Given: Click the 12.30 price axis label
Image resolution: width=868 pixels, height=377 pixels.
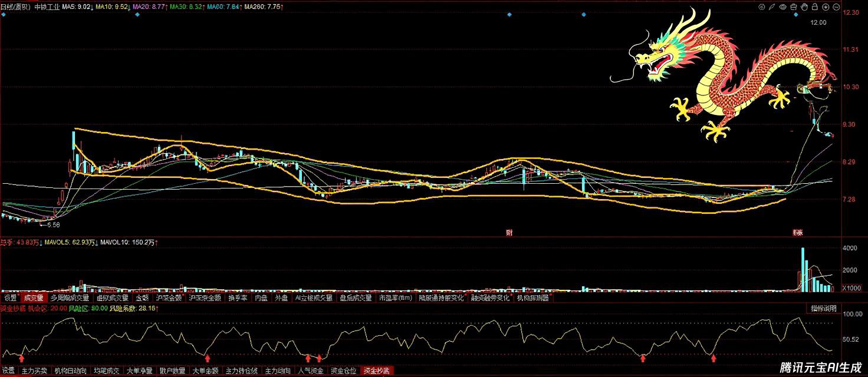Looking at the screenshot, I should click(852, 12).
